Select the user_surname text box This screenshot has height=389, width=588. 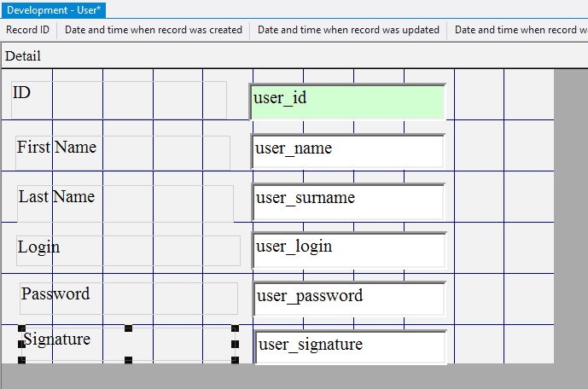point(348,200)
